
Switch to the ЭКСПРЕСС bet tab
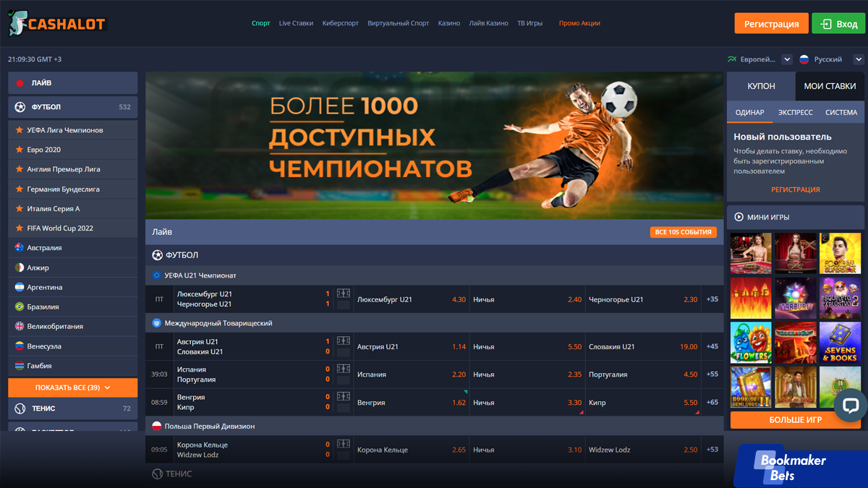[795, 112]
